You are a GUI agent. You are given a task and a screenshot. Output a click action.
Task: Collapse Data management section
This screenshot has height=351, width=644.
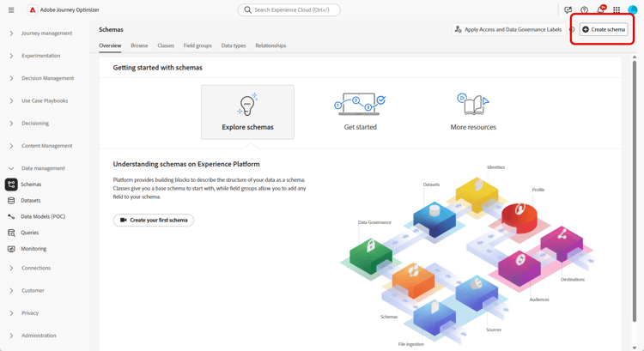11,168
